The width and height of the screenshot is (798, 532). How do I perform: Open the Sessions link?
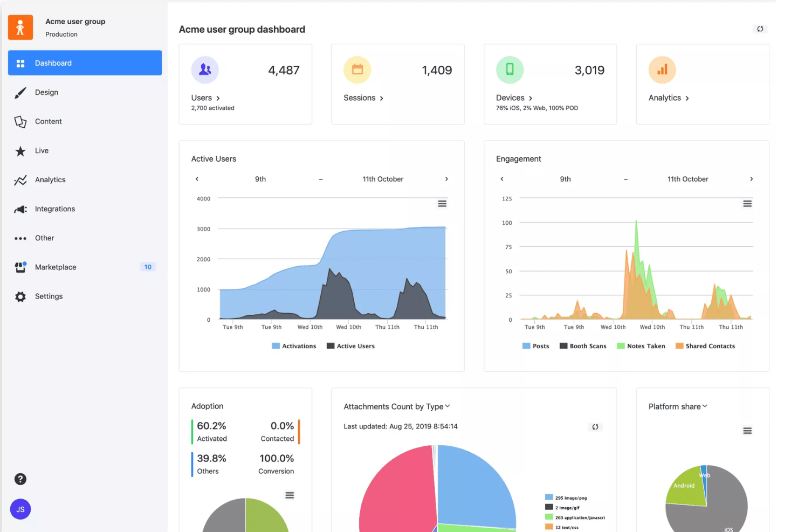[363, 98]
